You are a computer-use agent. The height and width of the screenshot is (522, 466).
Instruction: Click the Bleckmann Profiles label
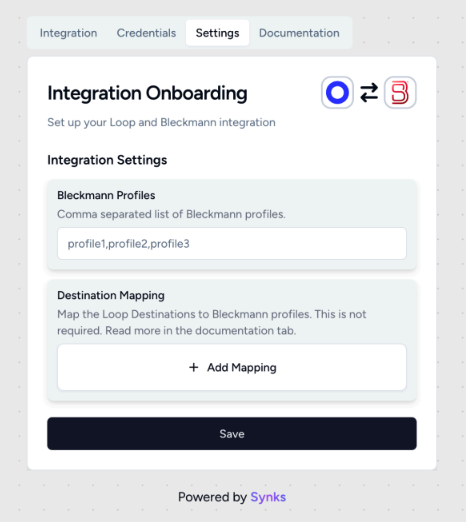(106, 195)
